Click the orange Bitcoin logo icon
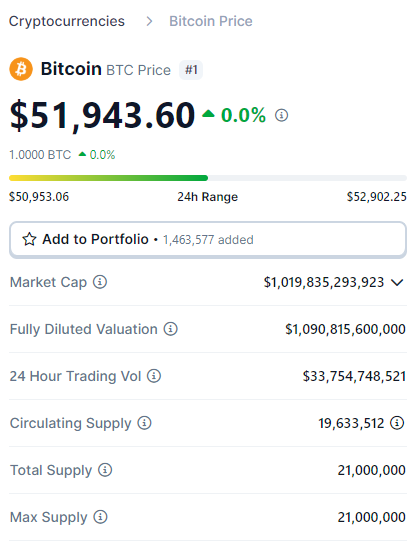The height and width of the screenshot is (552, 418). pyautogui.click(x=21, y=69)
